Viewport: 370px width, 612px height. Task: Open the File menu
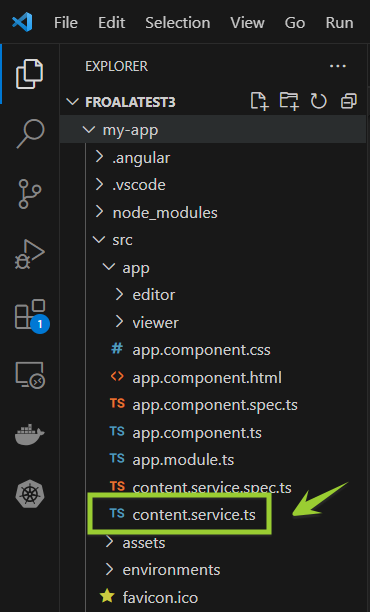click(x=66, y=23)
